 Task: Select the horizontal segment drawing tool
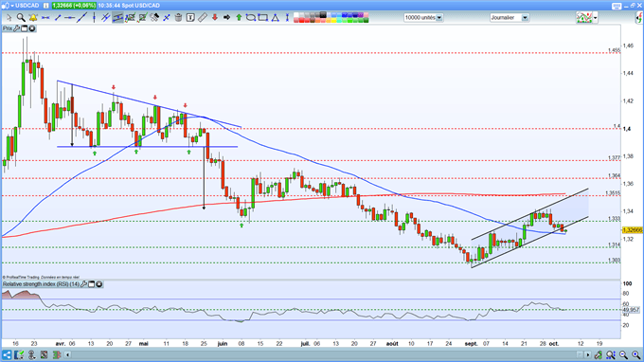coord(45,18)
